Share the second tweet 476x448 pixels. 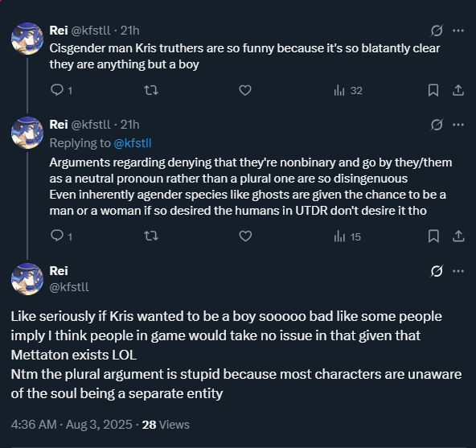458,236
